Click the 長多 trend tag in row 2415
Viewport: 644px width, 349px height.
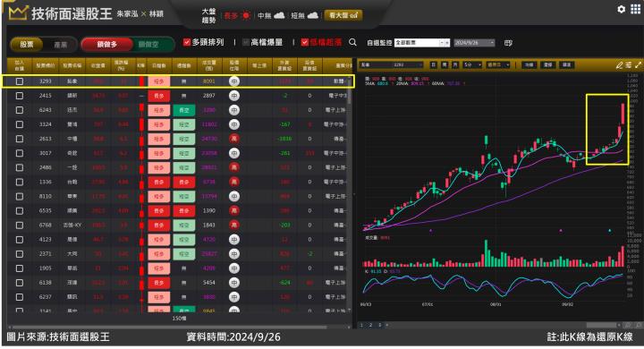(x=159, y=96)
